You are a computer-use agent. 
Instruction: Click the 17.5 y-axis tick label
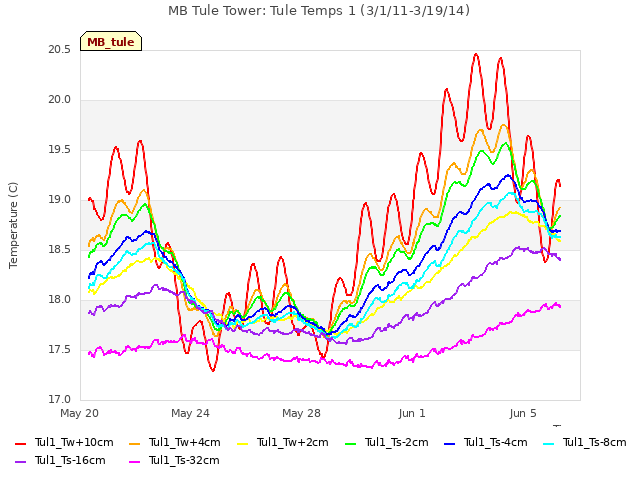[60, 350]
